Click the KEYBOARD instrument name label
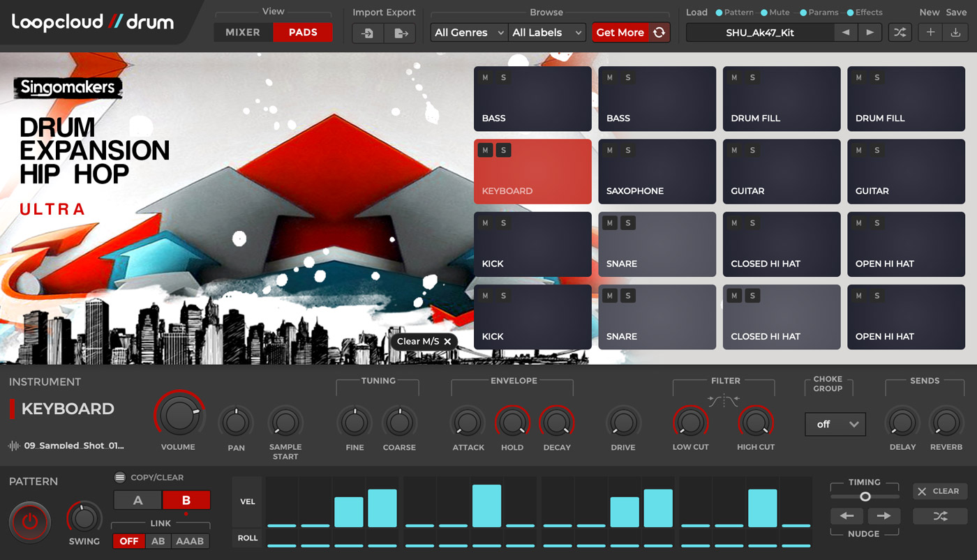The width and height of the screenshot is (977, 560). tap(68, 409)
